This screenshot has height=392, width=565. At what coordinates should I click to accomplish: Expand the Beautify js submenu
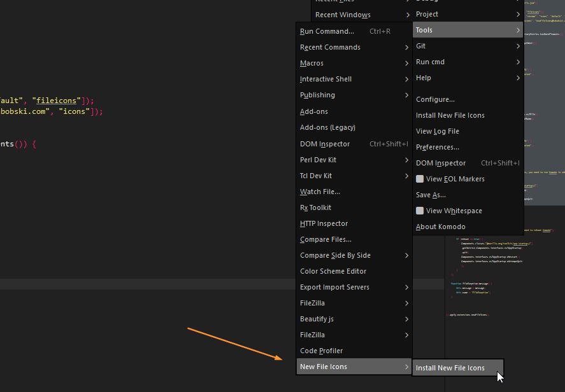coord(354,319)
